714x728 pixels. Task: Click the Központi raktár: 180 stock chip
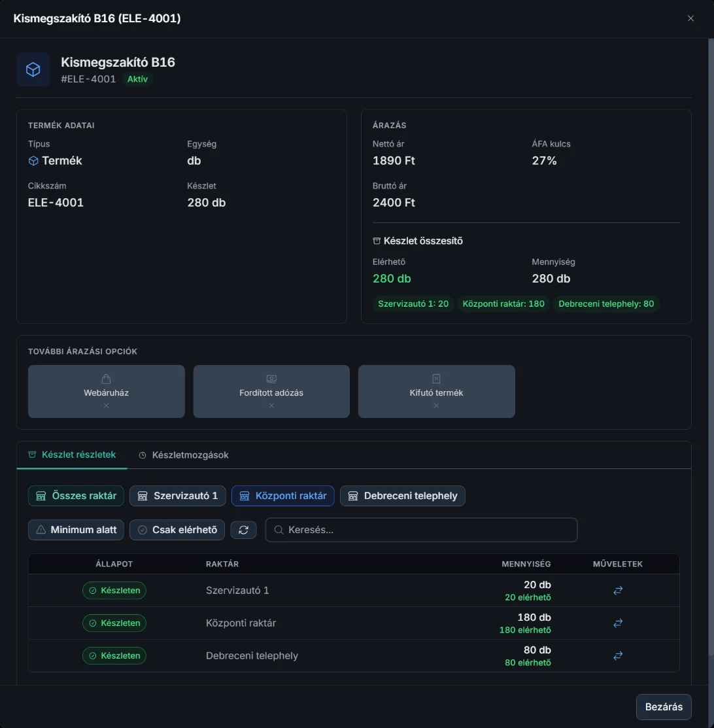(x=503, y=303)
